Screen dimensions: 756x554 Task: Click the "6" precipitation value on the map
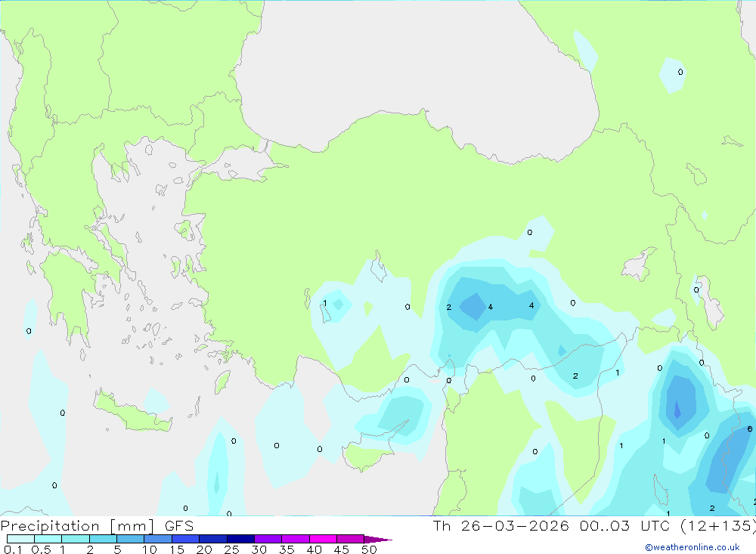point(750,429)
